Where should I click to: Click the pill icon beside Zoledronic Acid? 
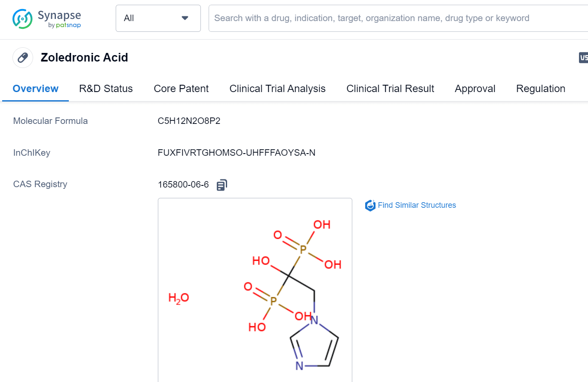(x=22, y=57)
